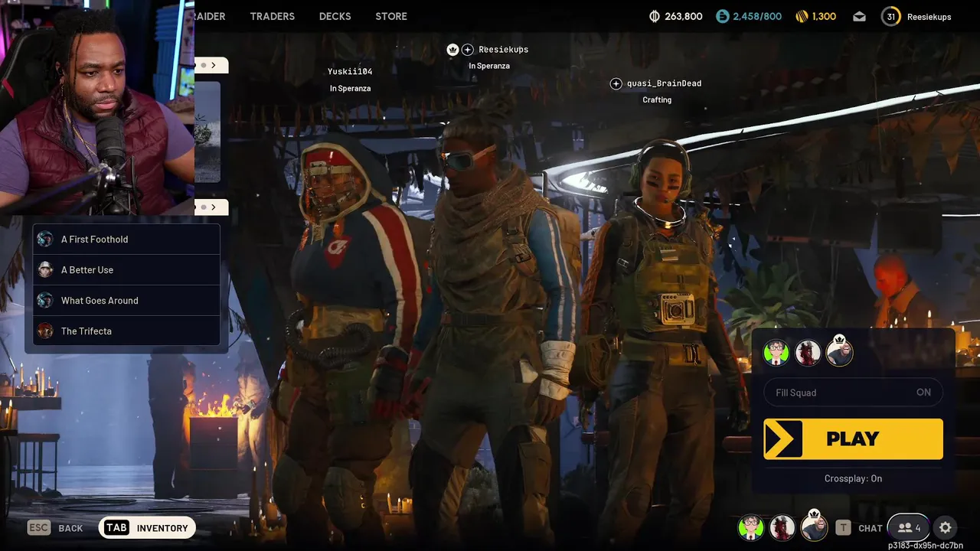Open the level 31 progress ring

(x=890, y=16)
